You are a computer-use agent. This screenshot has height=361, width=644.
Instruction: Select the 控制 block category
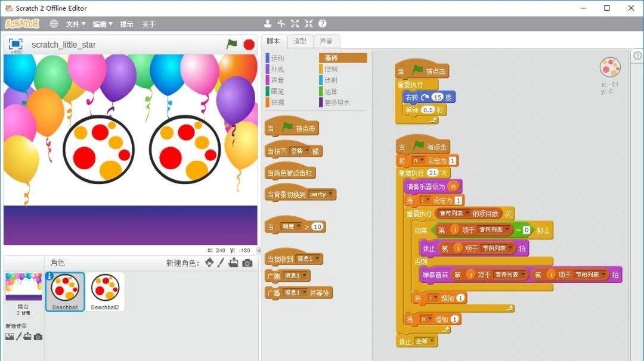click(331, 69)
